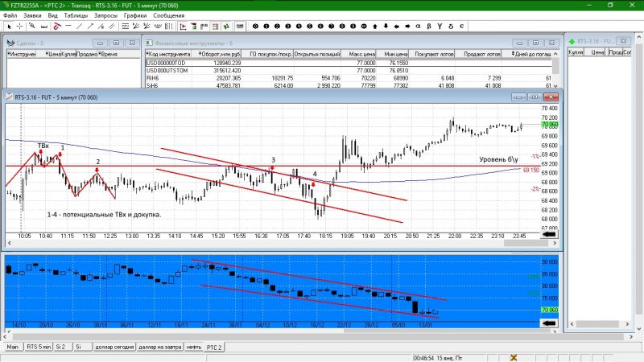Select the USD000UTSTOM instrument row
Screen dimensions: 644x362
[349, 71]
